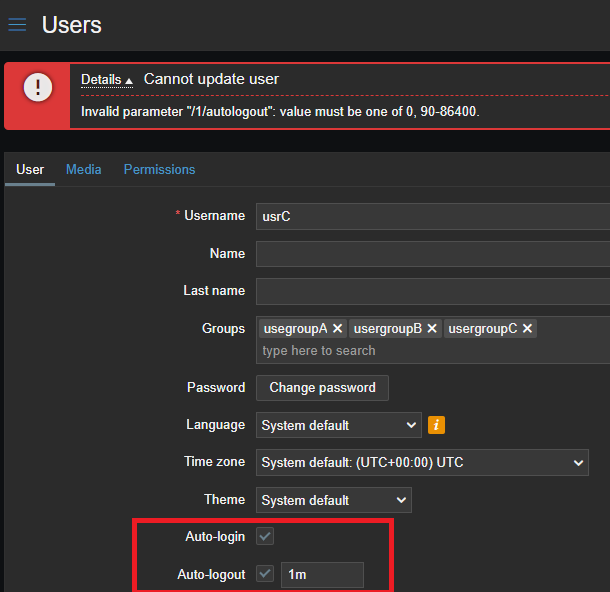Viewport: 610px width, 592px height.
Task: Open the Theme dropdown
Action: point(333,500)
